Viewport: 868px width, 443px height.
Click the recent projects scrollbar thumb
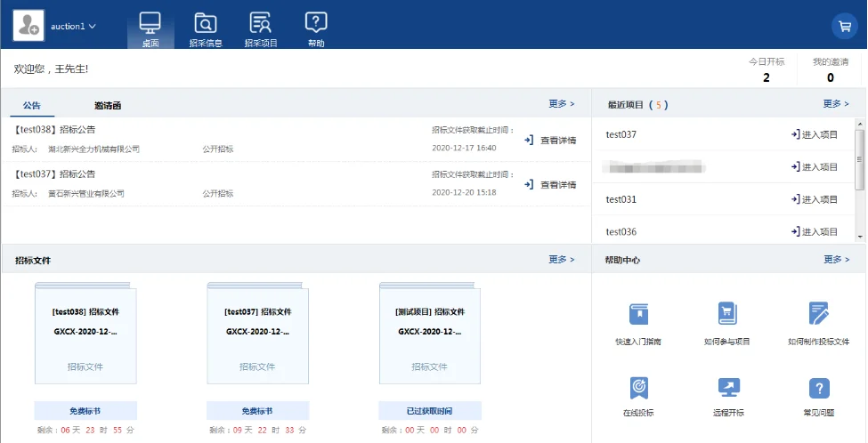click(x=860, y=160)
